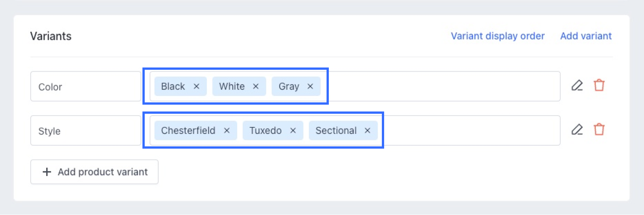The height and width of the screenshot is (215, 644).
Task: Remove the Black color tag
Action: pos(196,86)
